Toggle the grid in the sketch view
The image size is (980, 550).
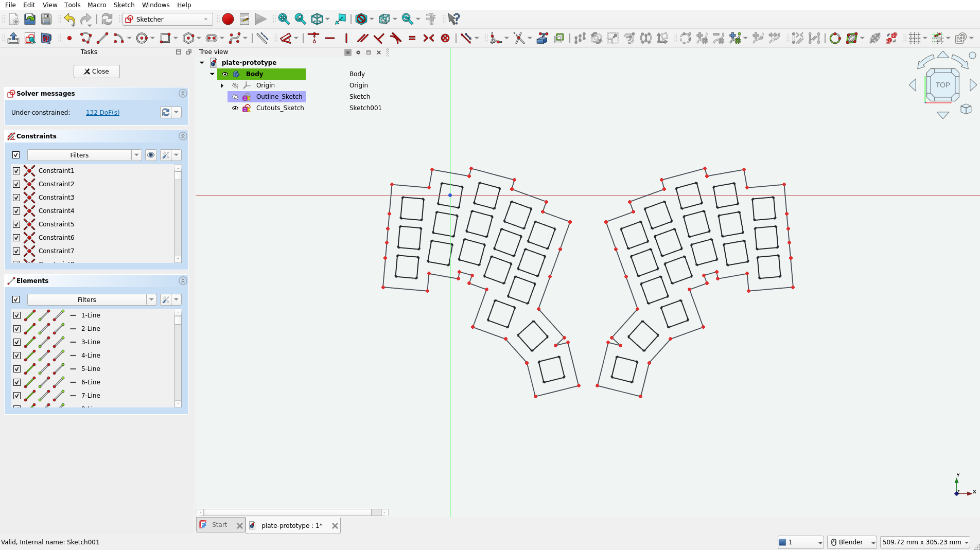(x=916, y=38)
